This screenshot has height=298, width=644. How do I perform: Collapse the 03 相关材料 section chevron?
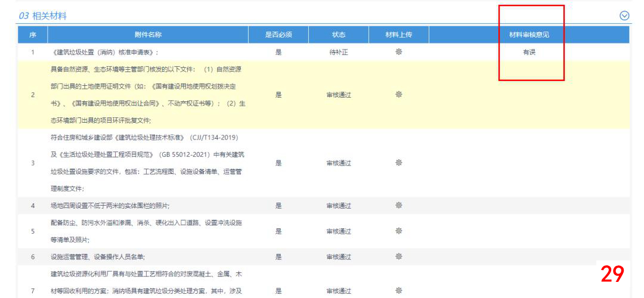click(x=624, y=16)
